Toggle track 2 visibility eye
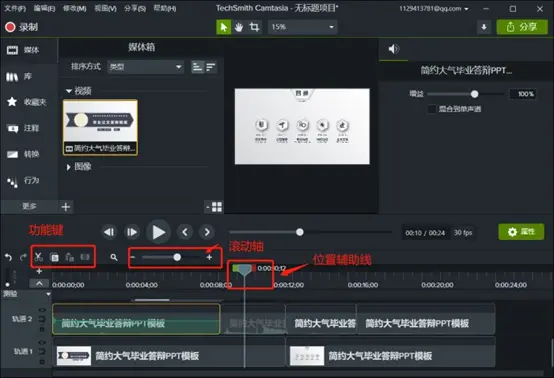 (x=42, y=310)
